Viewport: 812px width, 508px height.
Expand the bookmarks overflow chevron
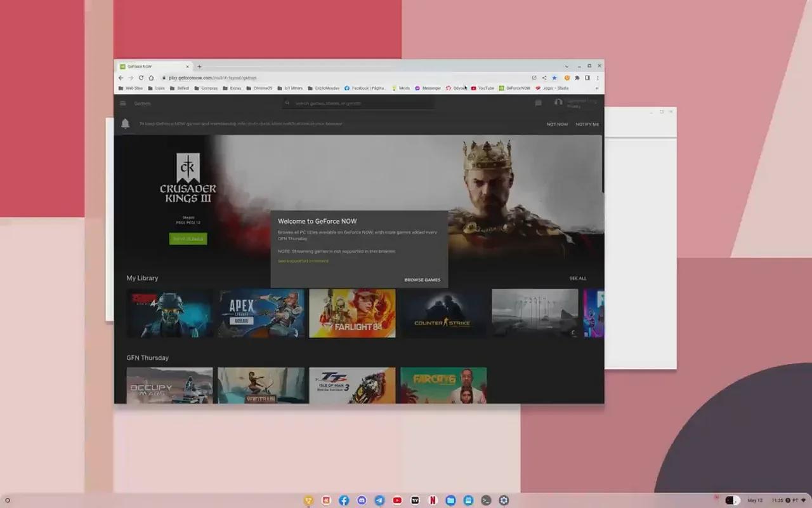click(597, 88)
